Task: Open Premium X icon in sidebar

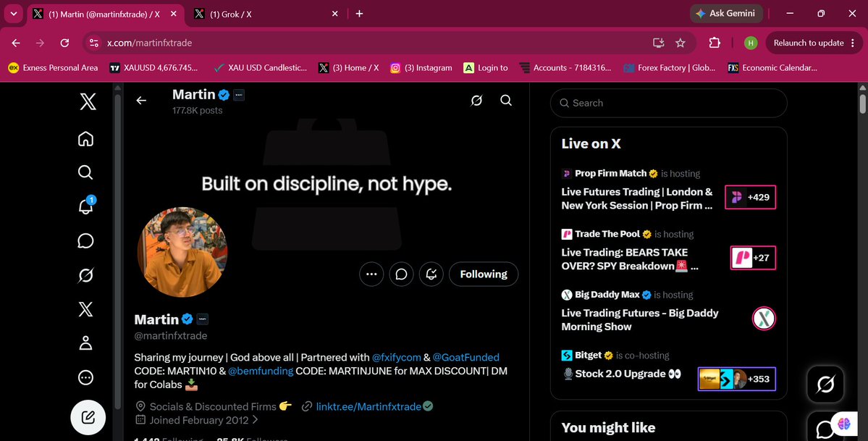Action: pyautogui.click(x=85, y=309)
